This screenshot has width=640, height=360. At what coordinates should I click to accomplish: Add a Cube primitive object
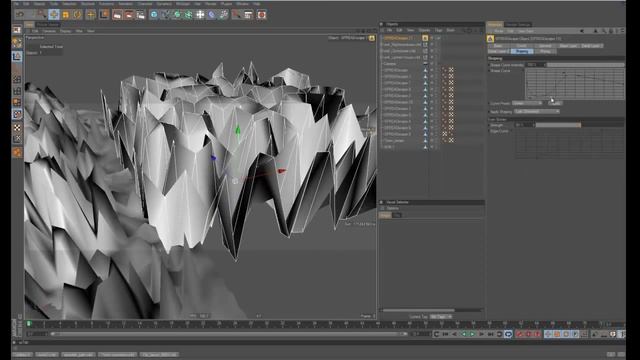153,15
